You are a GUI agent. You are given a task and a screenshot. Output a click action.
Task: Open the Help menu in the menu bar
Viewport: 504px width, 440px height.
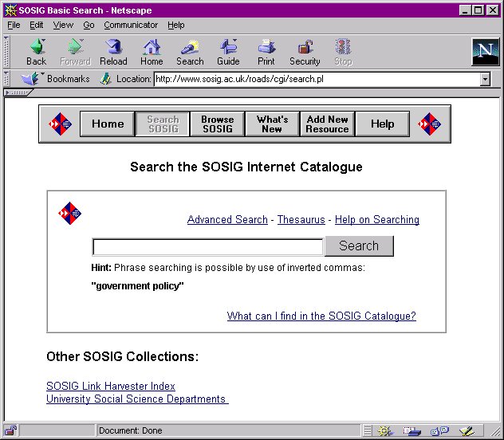coord(176,25)
